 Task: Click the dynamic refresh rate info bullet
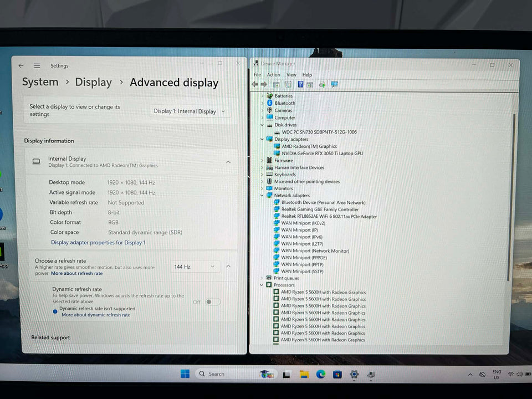54,311
